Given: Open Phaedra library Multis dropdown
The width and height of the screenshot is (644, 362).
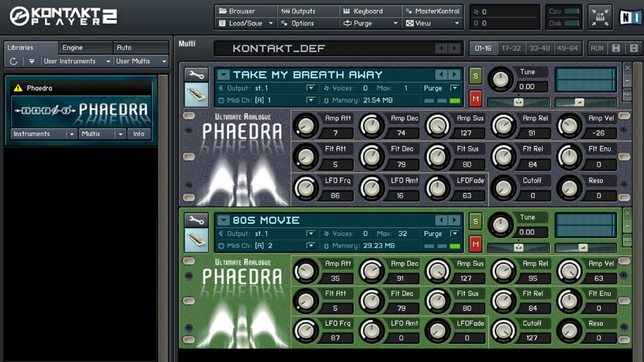Looking at the screenshot, I should click(102, 134).
